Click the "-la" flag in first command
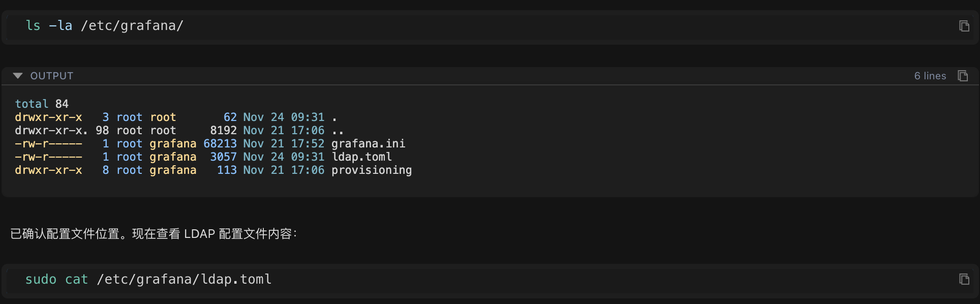The height and width of the screenshot is (304, 980). (x=60, y=26)
